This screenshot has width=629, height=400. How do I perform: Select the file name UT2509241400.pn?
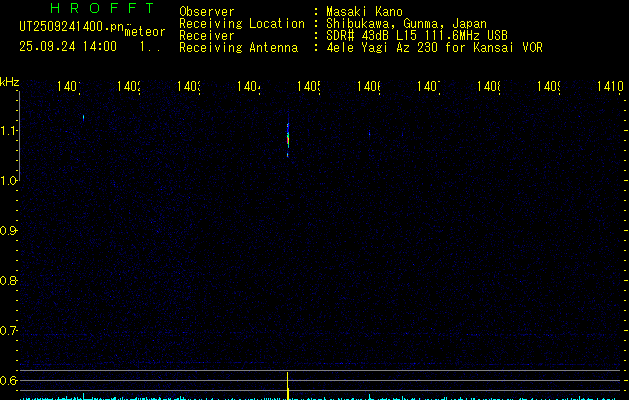[x=71, y=27]
